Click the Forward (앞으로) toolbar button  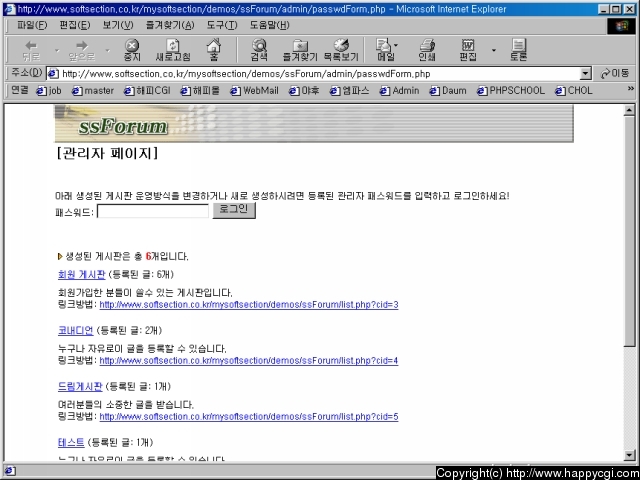[82, 50]
